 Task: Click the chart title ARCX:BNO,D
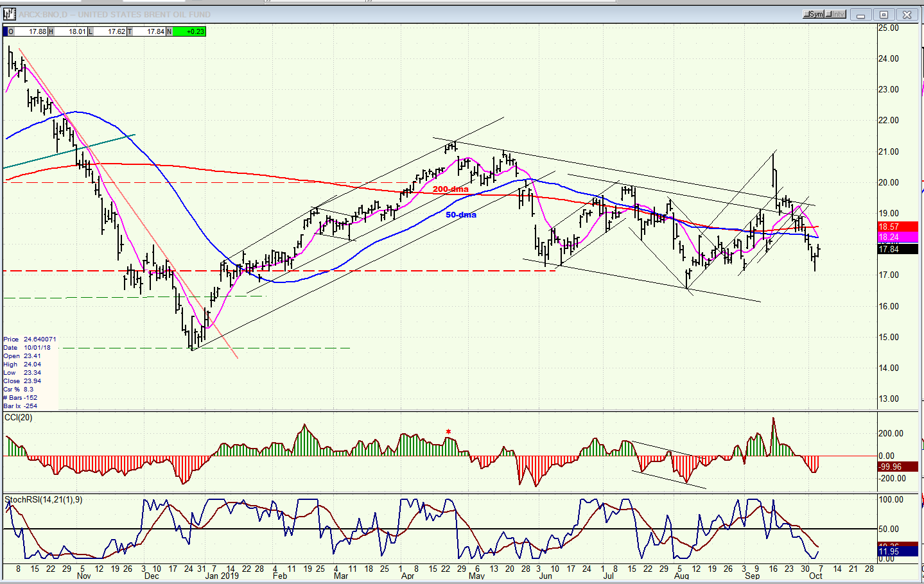coord(44,14)
